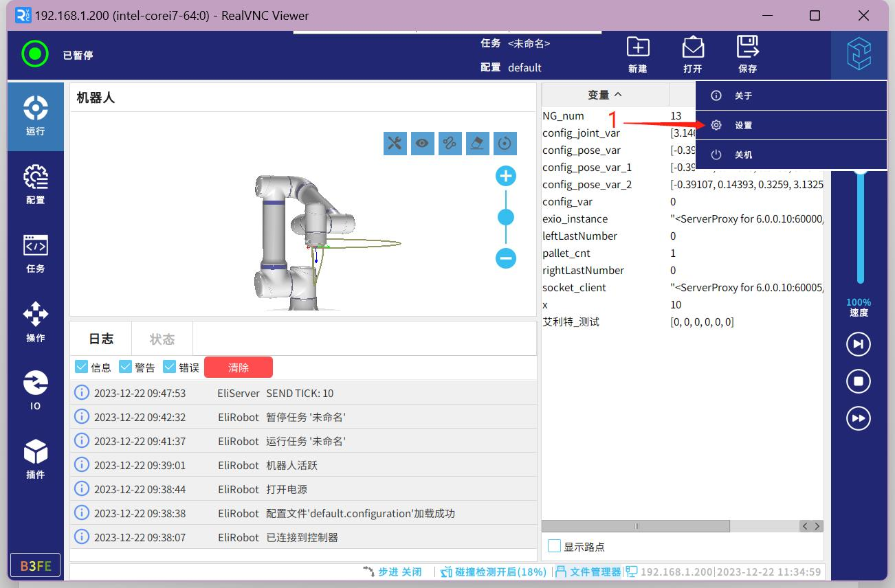895x588 pixels.
Task: Select 设置 from the dropdown menu
Action: [743, 126]
